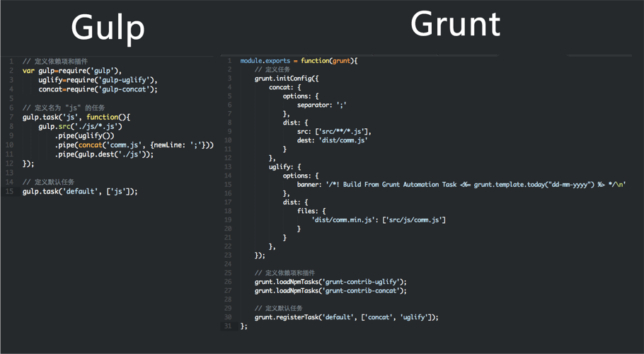The width and height of the screenshot is (644, 354).
Task: Click line number 7 in Gulp gutter
Action: [11, 117]
